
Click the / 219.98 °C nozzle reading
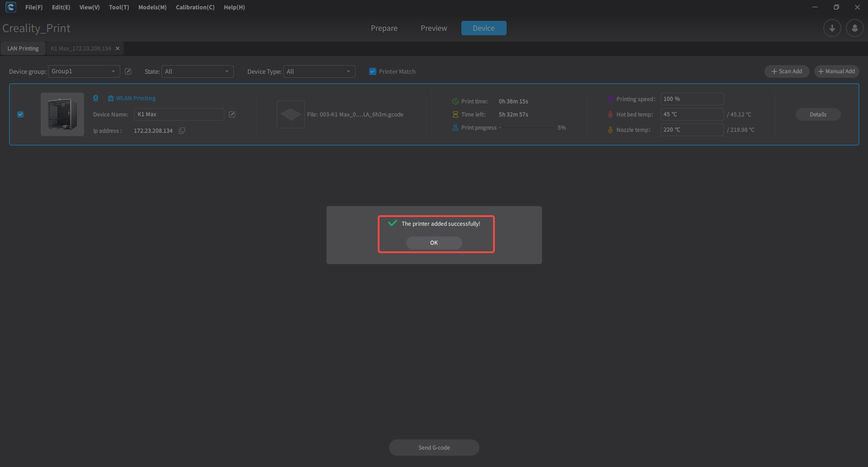(740, 130)
